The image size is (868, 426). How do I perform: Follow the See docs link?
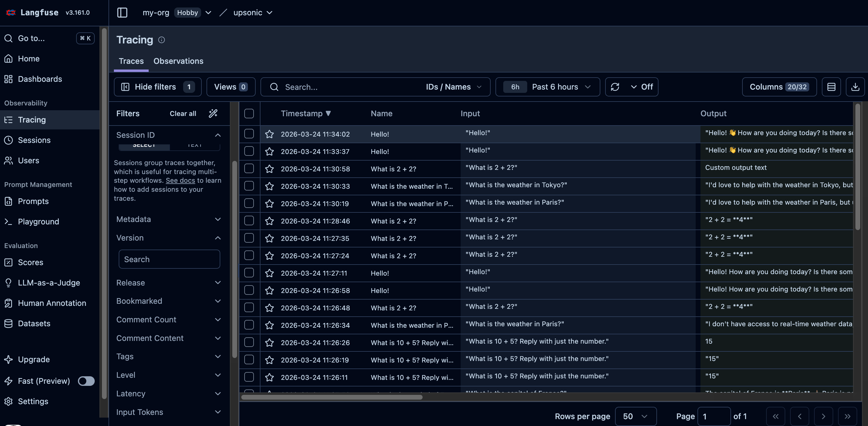click(180, 181)
